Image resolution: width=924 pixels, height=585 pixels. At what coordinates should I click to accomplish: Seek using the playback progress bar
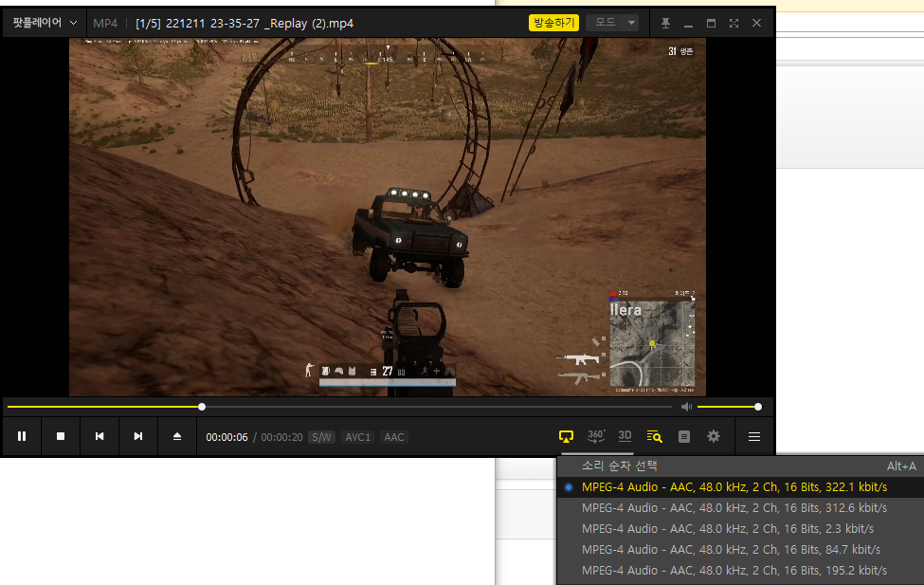click(x=339, y=407)
